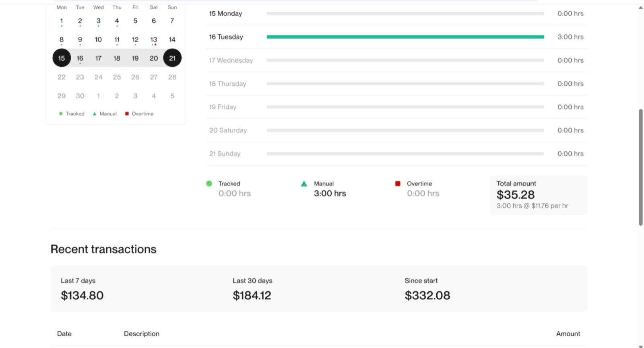The width and height of the screenshot is (644, 348).
Task: Pick date 13 with the overtime marker
Action: tap(154, 40)
